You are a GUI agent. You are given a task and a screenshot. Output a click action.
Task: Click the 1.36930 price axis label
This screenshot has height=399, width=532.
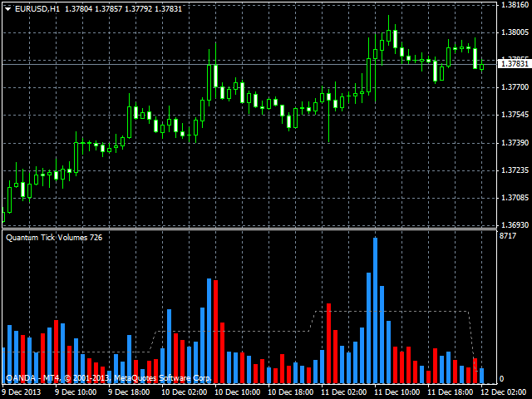[513, 225]
